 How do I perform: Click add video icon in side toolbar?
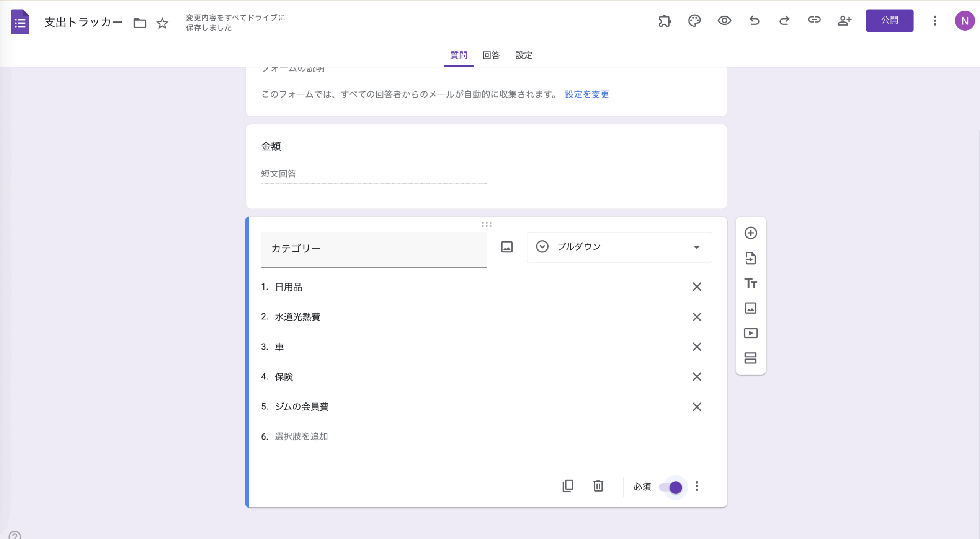pyautogui.click(x=750, y=333)
